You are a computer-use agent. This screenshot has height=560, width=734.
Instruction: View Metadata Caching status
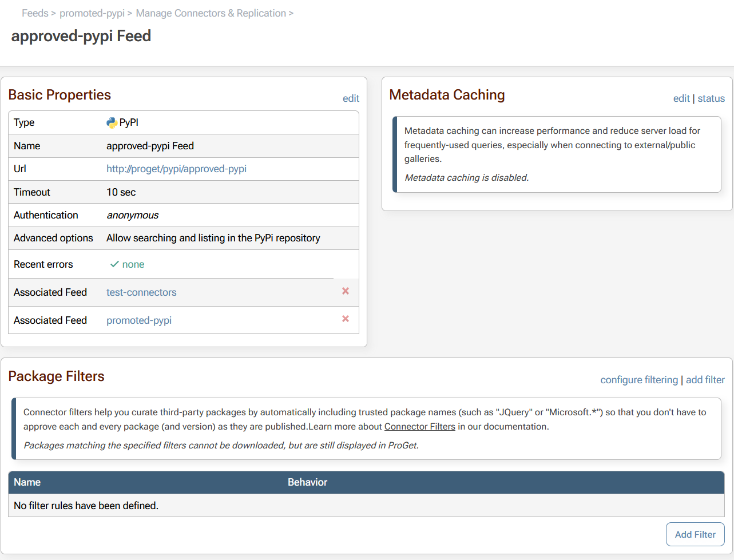click(711, 98)
